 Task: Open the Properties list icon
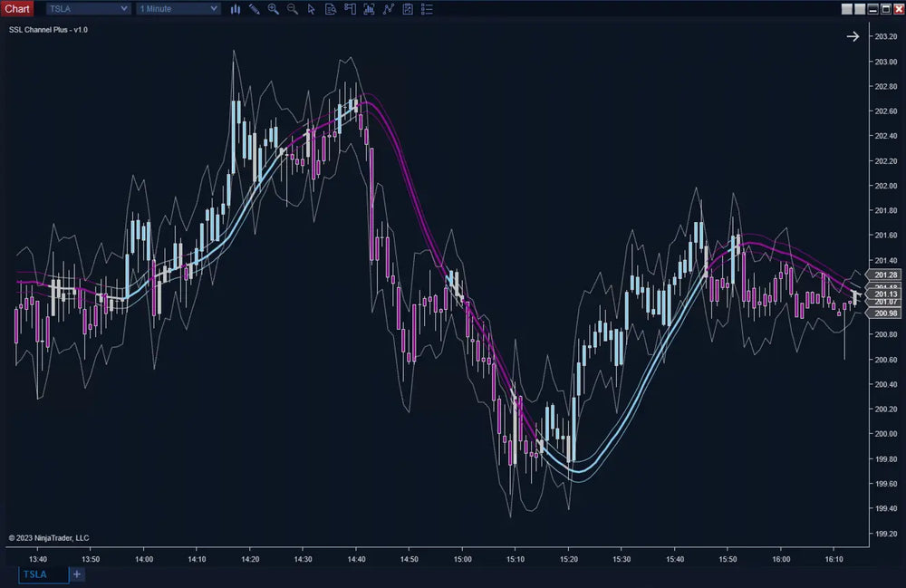[x=427, y=9]
